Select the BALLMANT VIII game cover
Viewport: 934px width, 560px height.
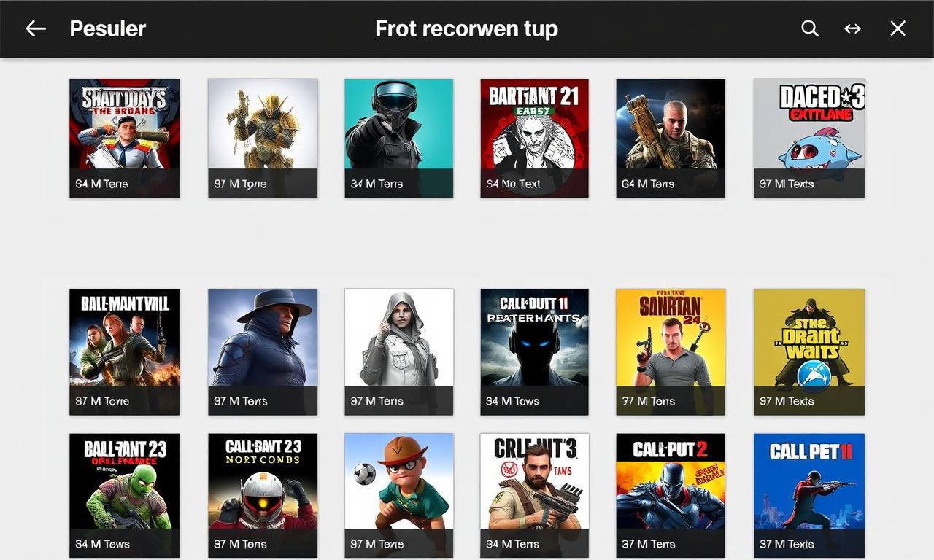coord(125,352)
